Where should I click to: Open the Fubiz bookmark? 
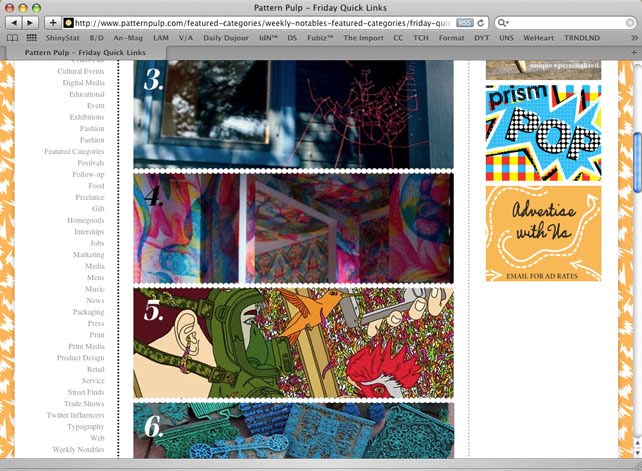(320, 38)
